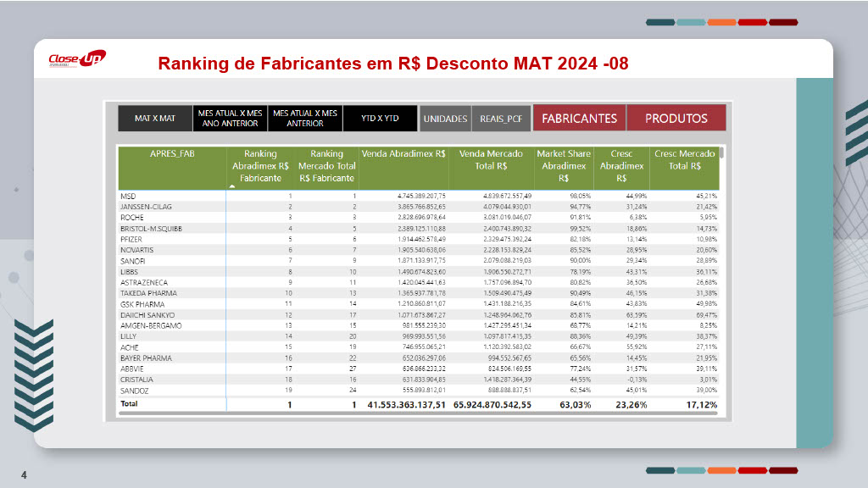Click Market Share Abradimex R$ column header

point(563,166)
